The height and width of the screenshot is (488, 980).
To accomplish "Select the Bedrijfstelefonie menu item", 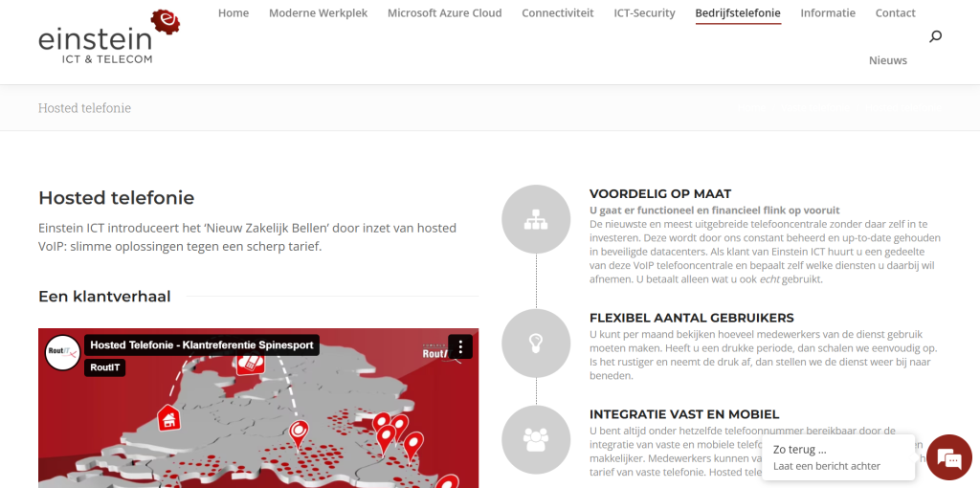I will click(x=738, y=13).
